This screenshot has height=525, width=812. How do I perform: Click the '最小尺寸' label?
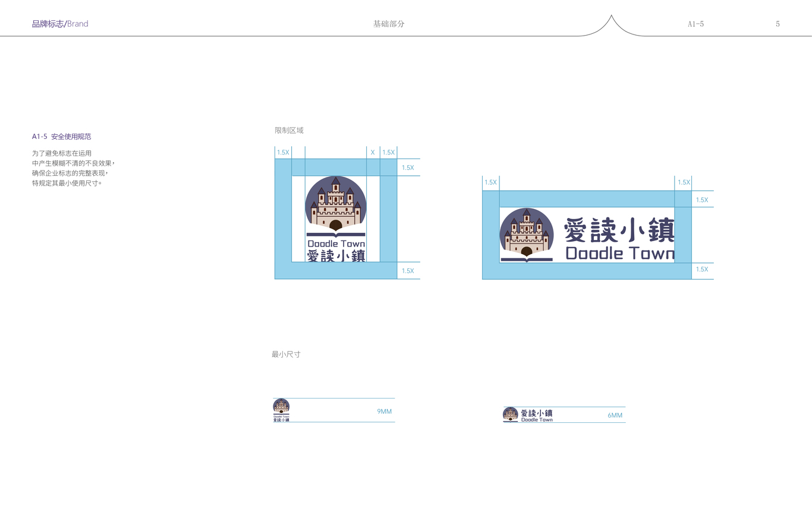pyautogui.click(x=286, y=354)
